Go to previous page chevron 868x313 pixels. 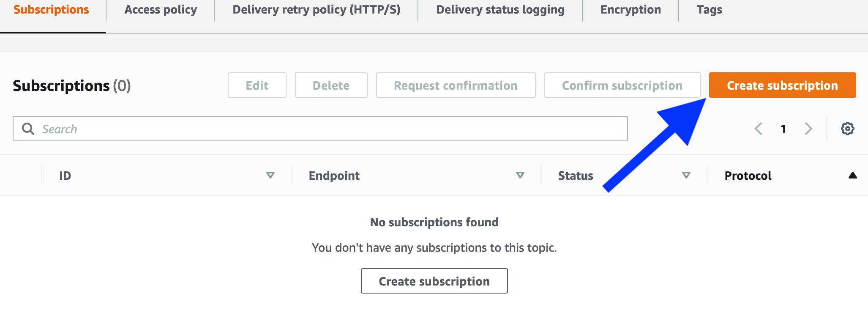[759, 129]
